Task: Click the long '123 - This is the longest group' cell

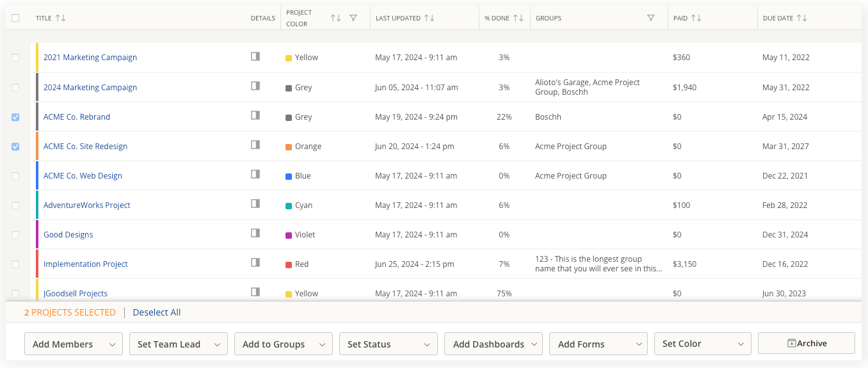Action: (x=599, y=264)
